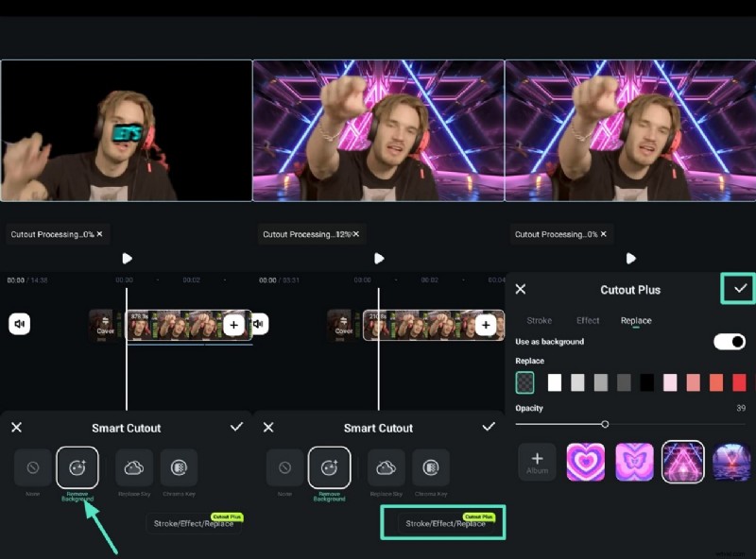The width and height of the screenshot is (756, 559).
Task: Adjust the Opacity slider
Action: click(605, 424)
